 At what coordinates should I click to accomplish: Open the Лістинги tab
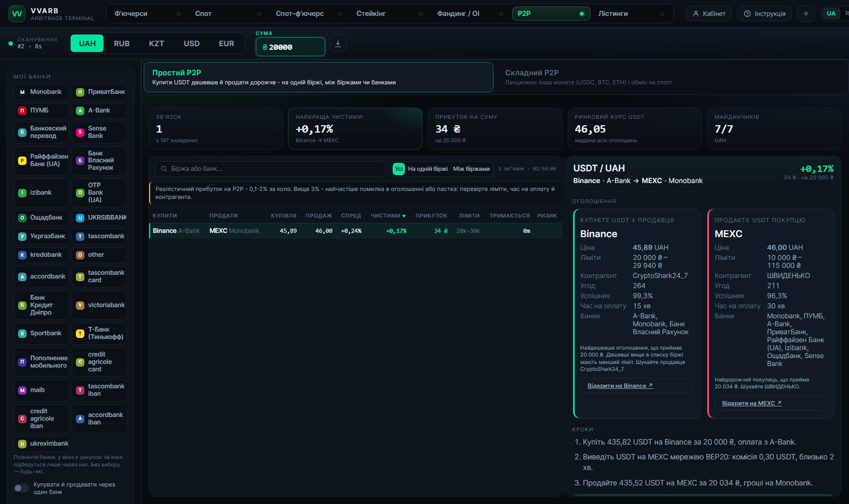click(631, 14)
